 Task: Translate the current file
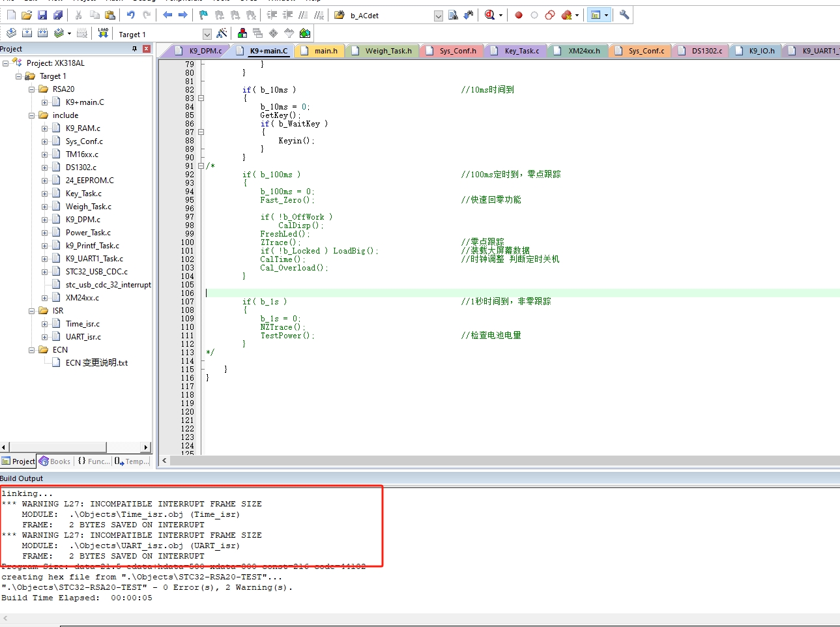(x=11, y=33)
